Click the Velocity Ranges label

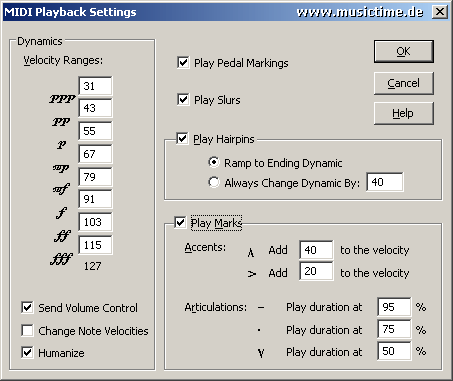click(63, 61)
